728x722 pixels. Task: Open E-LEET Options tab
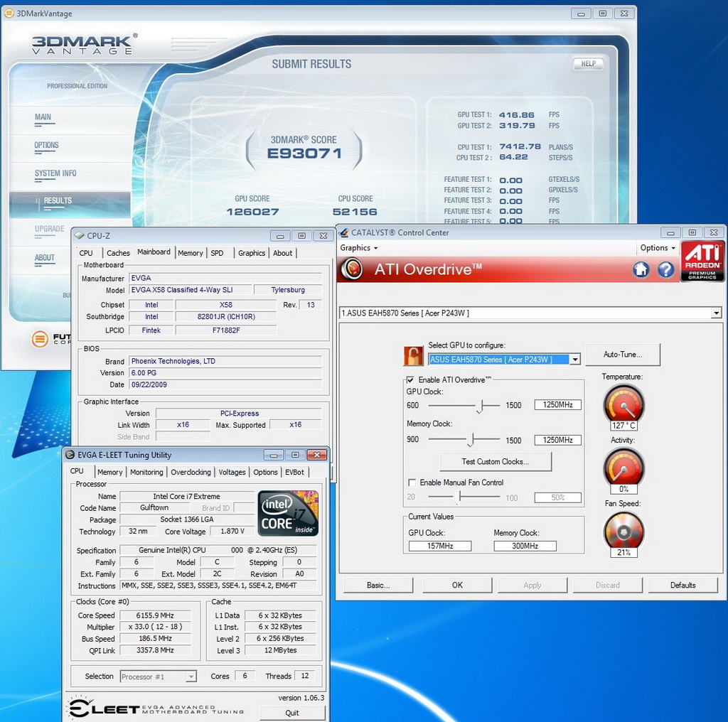[x=266, y=472]
